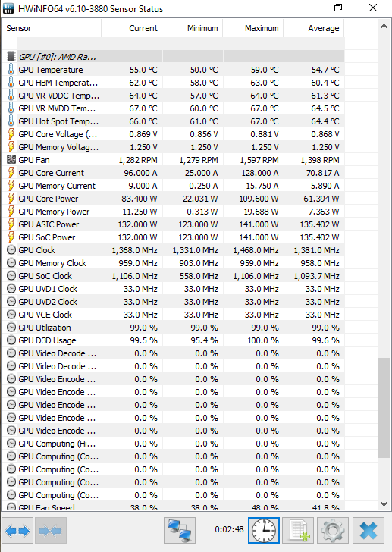The image size is (392, 552).
Task: Click the Current column header
Action: point(132,28)
